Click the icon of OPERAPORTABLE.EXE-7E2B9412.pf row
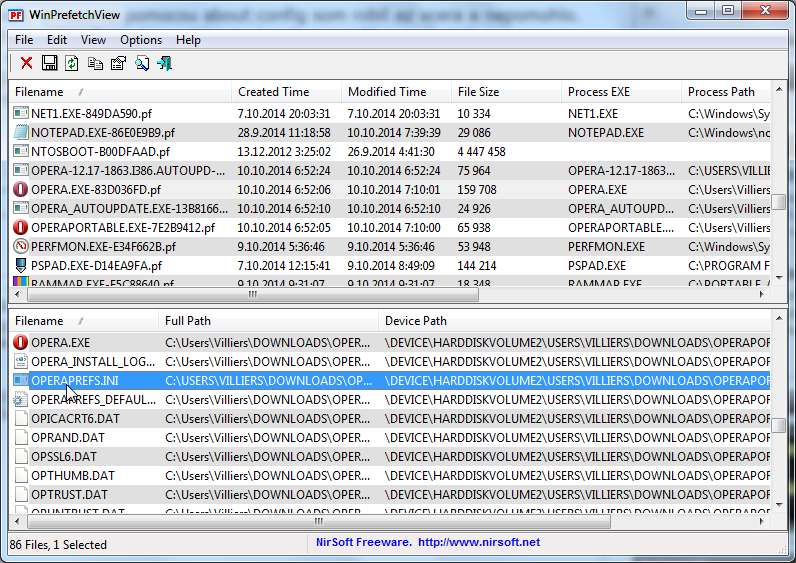Screen dimensions: 796x563 tap(20, 227)
